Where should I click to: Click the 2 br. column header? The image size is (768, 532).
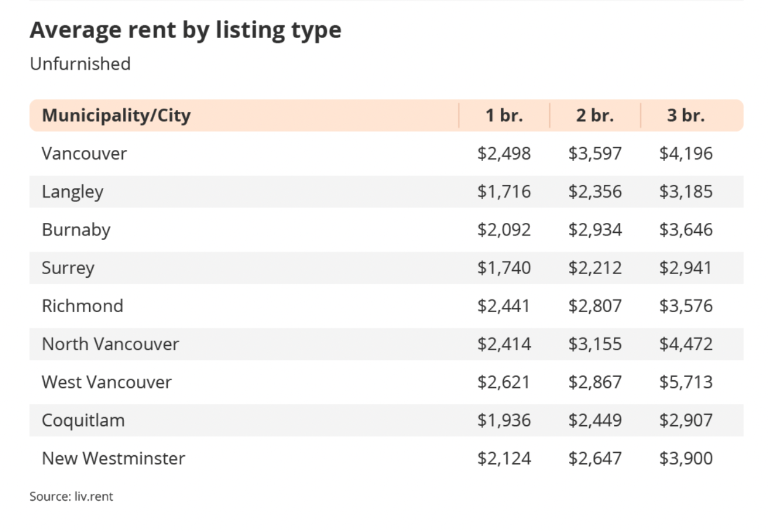pyautogui.click(x=595, y=115)
